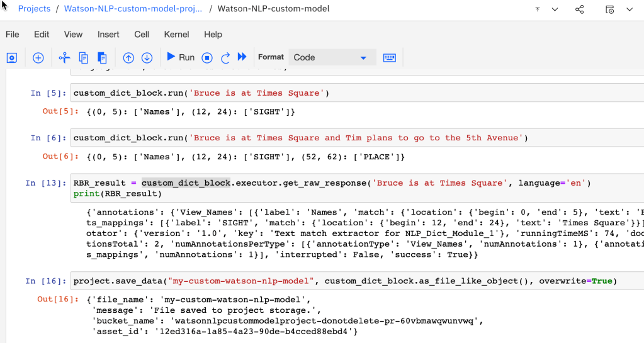This screenshot has height=343, width=644.
Task: Restart kernel with circular arrow icon
Action: (225, 57)
